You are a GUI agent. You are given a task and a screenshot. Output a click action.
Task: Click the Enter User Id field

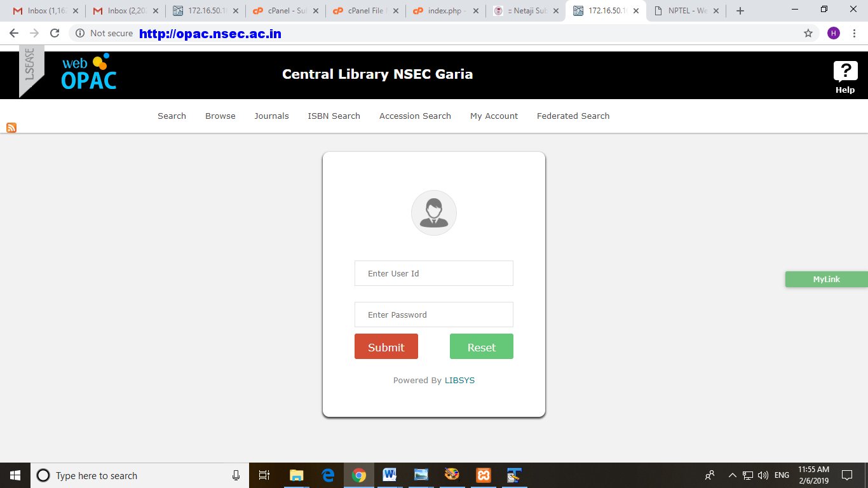point(433,273)
